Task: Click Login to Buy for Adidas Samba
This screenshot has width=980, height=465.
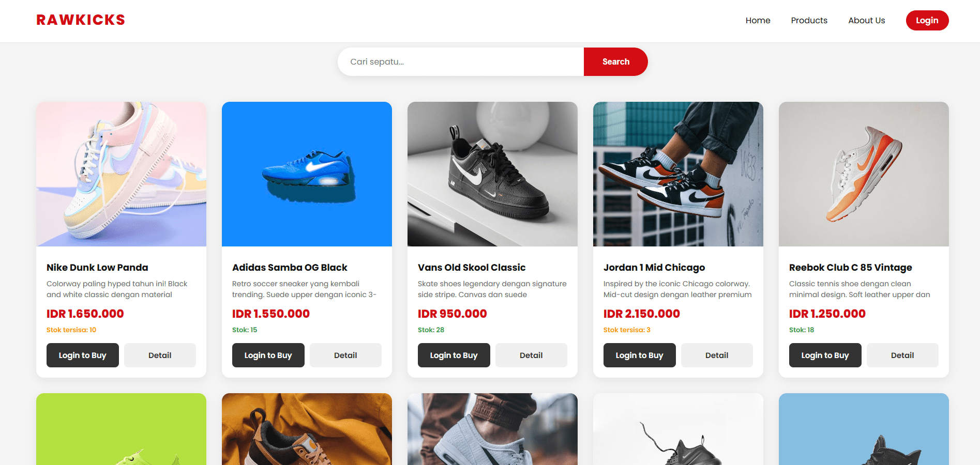Action: [268, 355]
